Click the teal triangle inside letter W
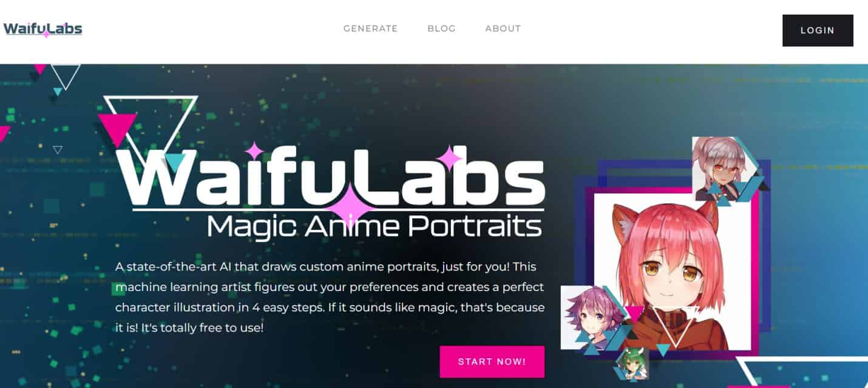 [175, 162]
